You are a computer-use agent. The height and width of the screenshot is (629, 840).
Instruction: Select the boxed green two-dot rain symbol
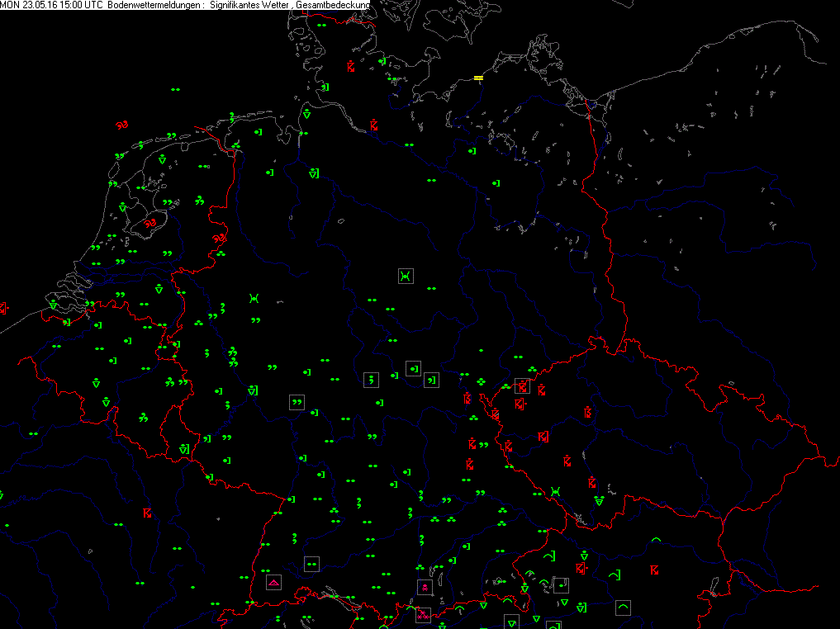311,565
